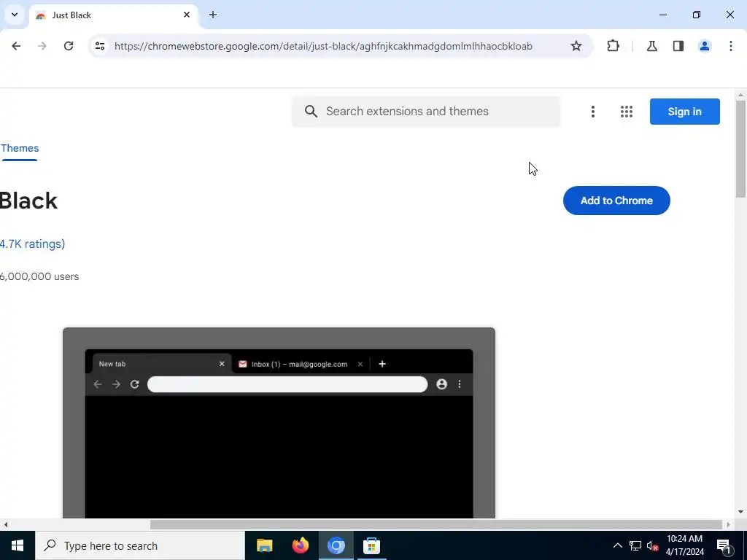Click the theme preview screenshot

279,423
